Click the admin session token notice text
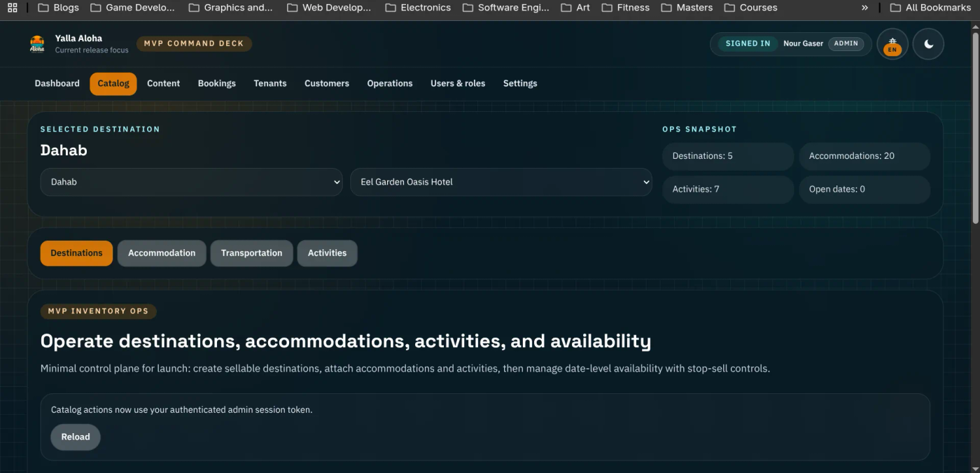The image size is (980, 473). coord(182,410)
